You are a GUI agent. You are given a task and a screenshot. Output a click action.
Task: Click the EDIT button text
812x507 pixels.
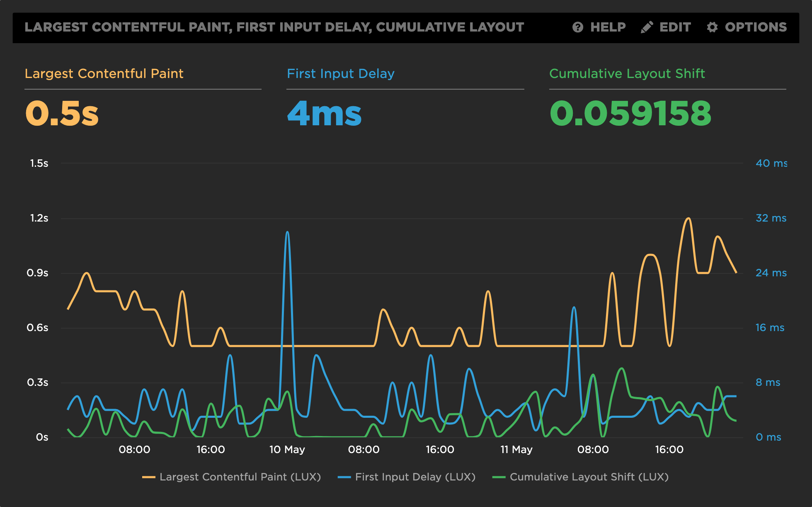click(x=675, y=27)
